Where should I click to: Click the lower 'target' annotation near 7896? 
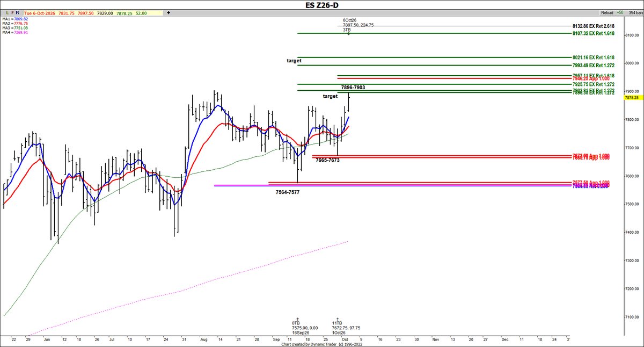tap(330, 96)
